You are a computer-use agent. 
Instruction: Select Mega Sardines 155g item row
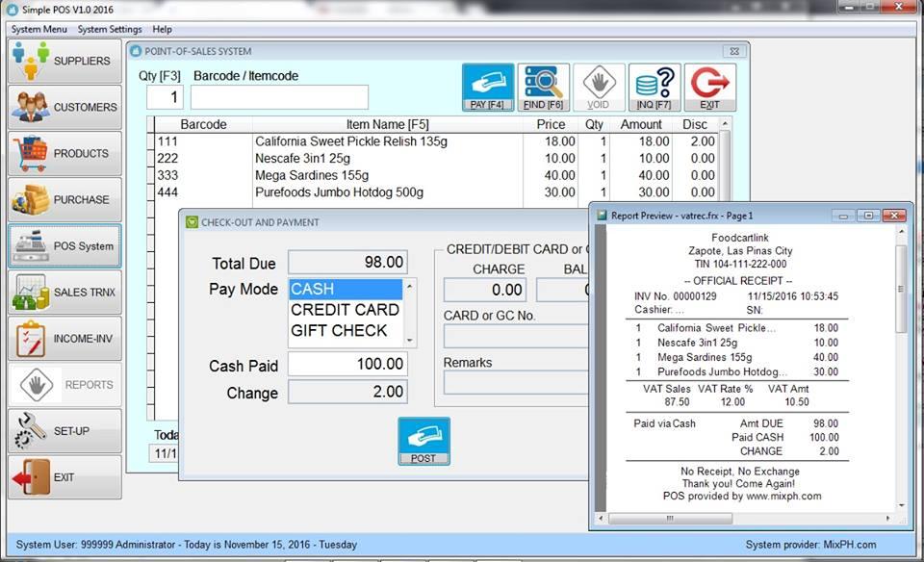(436, 175)
